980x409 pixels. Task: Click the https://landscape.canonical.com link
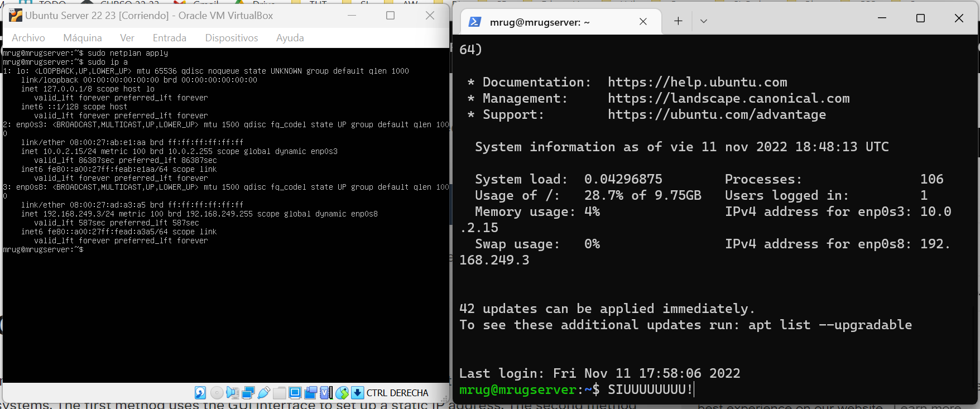click(x=729, y=98)
